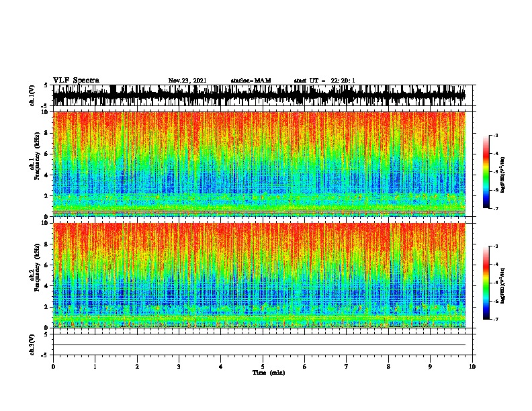This screenshot has height=411, width=532.
Task: Click the ch.1 color scale bar
Action: click(486, 172)
